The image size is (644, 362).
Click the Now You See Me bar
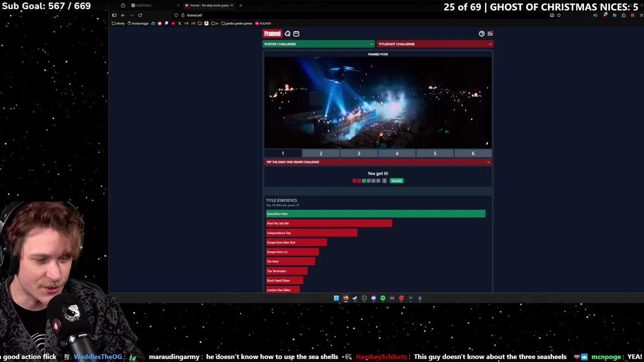click(329, 223)
